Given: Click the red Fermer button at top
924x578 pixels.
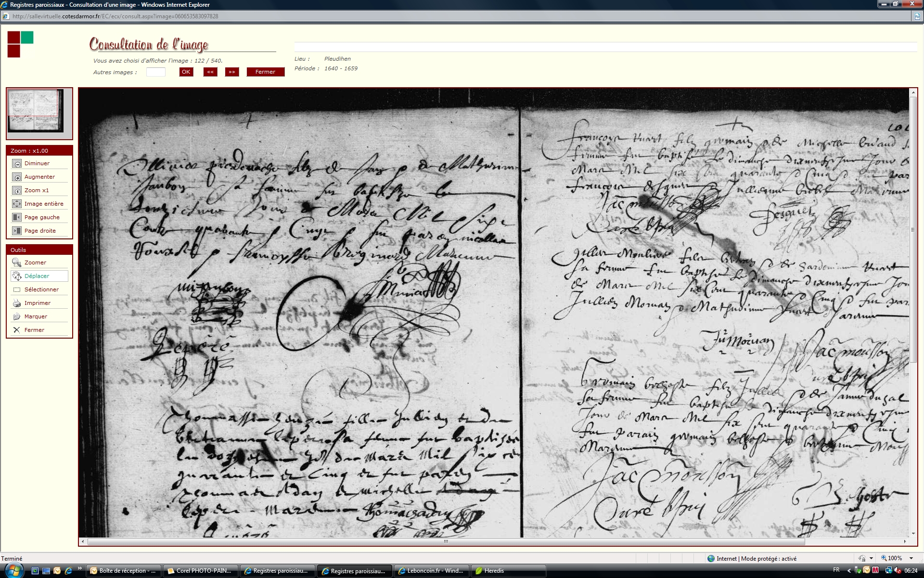Looking at the screenshot, I should pyautogui.click(x=265, y=72).
